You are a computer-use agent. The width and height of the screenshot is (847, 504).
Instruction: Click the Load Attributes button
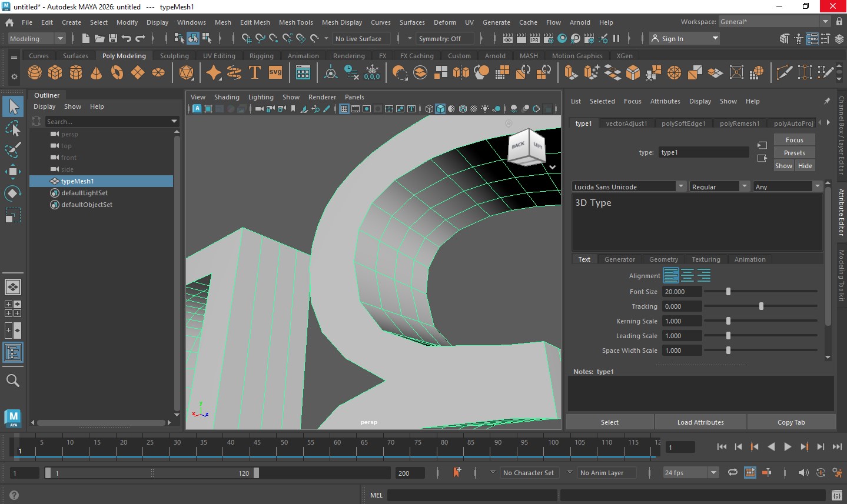point(700,422)
